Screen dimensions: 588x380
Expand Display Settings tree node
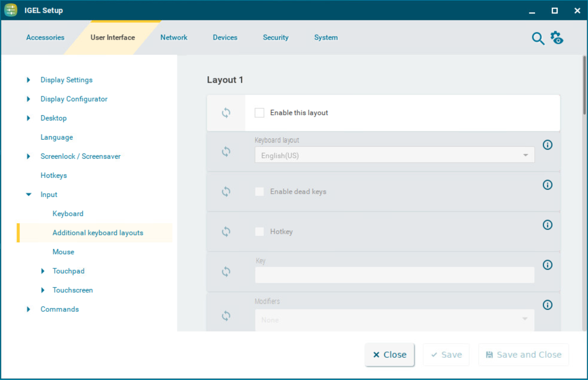tap(29, 80)
